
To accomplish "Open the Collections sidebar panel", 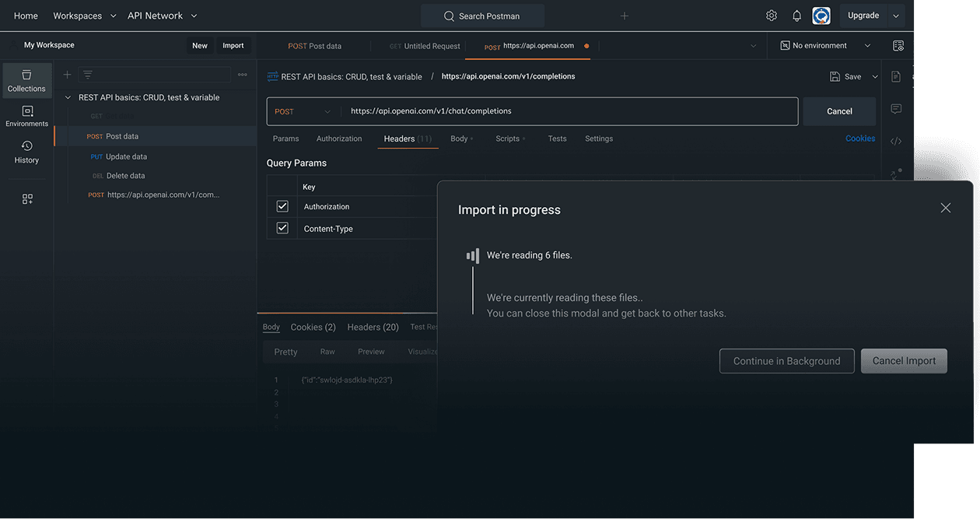I will click(26, 80).
